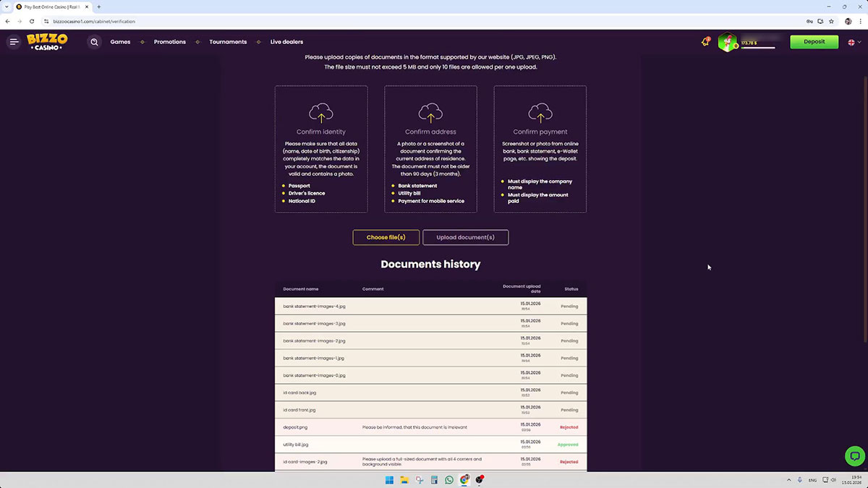868x488 pixels.
Task: Click the Choose file(s) button
Action: [x=386, y=237]
